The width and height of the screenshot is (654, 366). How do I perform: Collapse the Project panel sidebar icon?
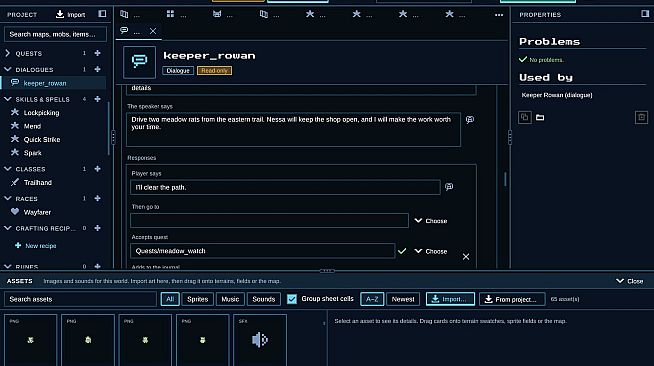point(102,14)
